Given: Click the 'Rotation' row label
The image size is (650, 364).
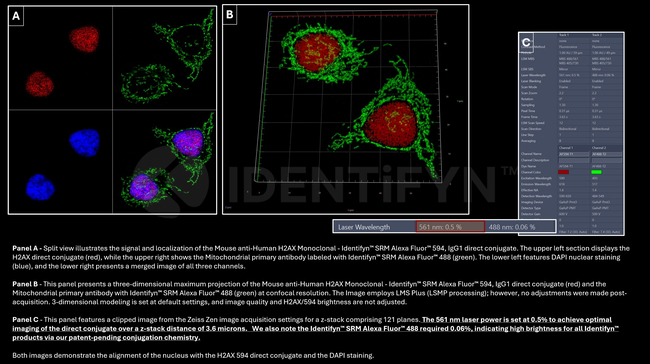Looking at the screenshot, I should click(527, 99).
